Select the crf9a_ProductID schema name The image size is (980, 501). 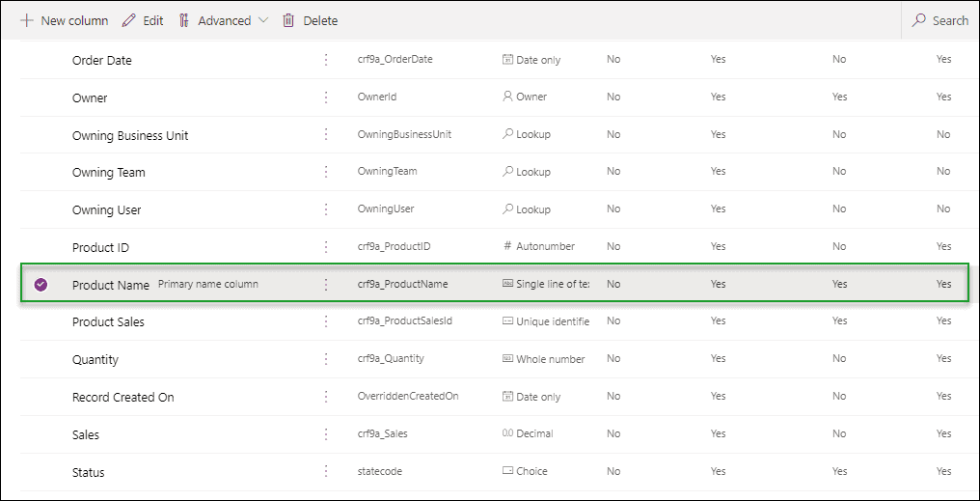394,246
